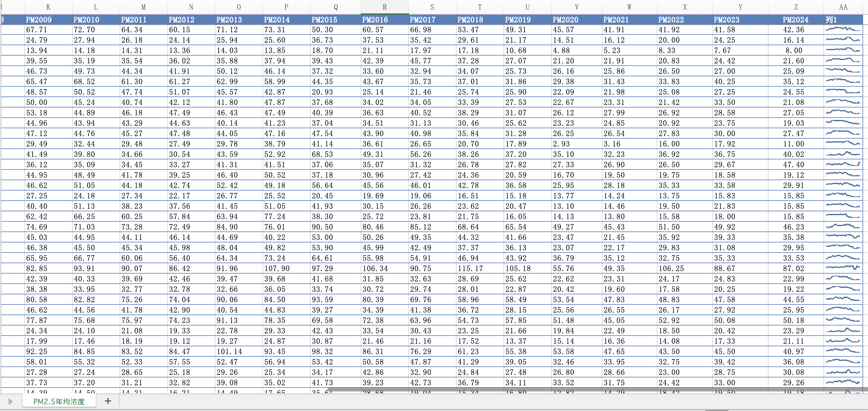Click cell with value 106.34
This screenshot has height=411, width=868.
point(375,268)
